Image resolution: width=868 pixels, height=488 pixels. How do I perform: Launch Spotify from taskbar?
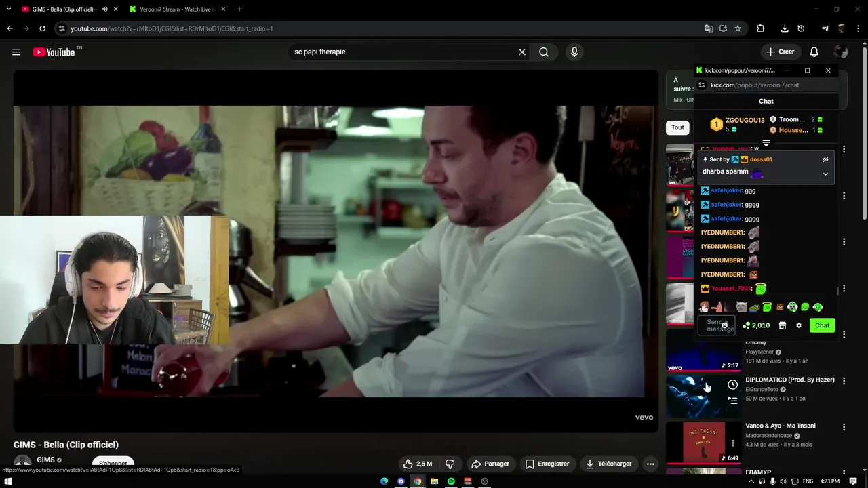[x=451, y=481]
